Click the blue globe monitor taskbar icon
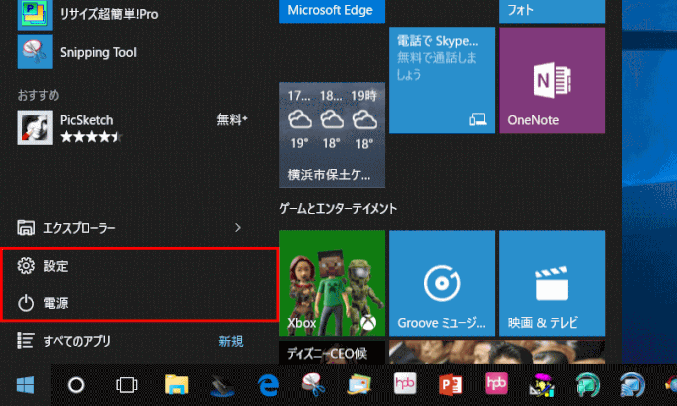 click(633, 384)
